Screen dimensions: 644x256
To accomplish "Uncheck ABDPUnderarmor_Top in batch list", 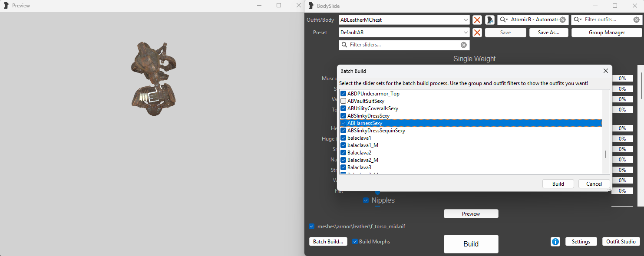I will coord(343,94).
